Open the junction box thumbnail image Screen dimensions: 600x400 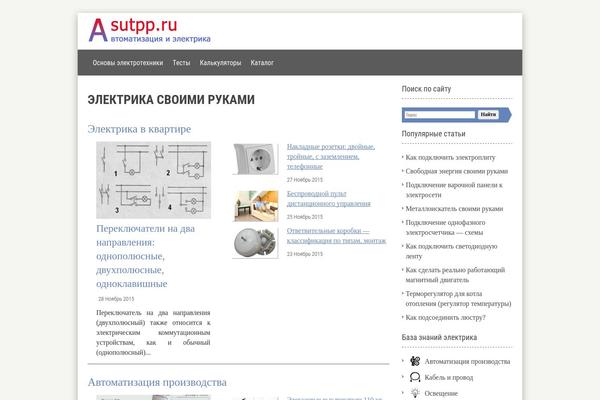click(256, 243)
